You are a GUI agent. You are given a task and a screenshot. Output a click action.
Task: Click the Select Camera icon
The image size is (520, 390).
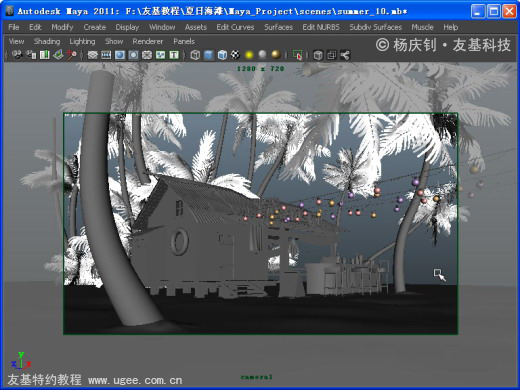coord(17,55)
